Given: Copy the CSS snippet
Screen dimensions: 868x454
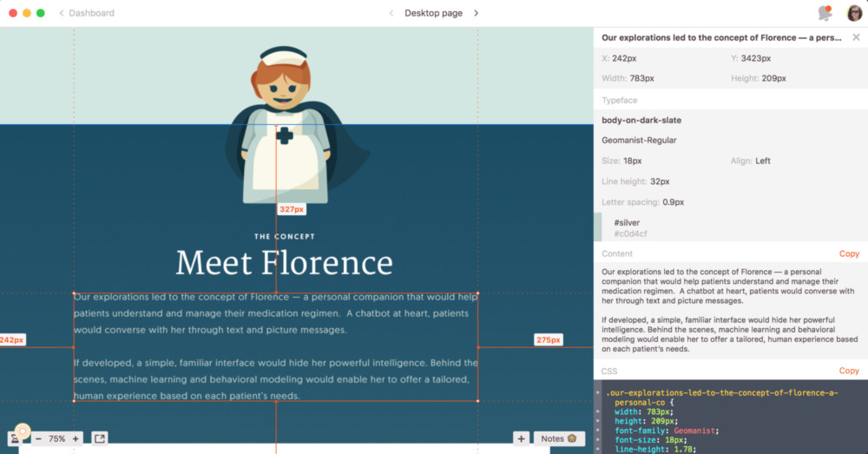Looking at the screenshot, I should [x=849, y=371].
